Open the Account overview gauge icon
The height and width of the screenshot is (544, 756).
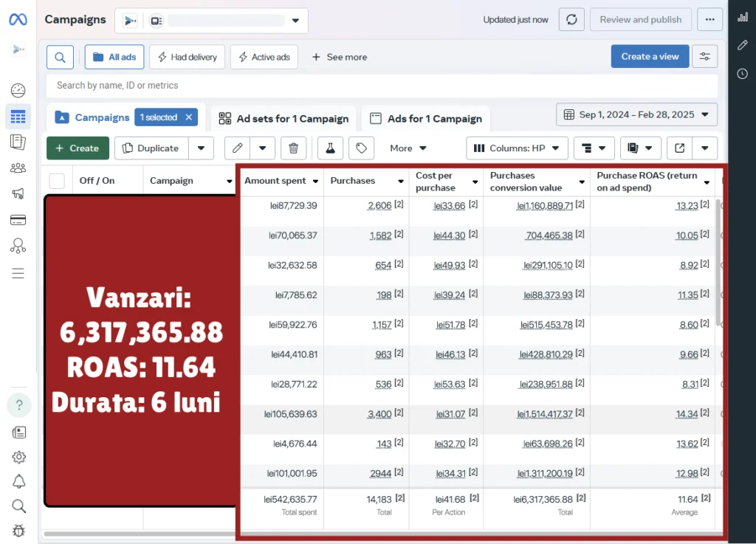coord(18,90)
